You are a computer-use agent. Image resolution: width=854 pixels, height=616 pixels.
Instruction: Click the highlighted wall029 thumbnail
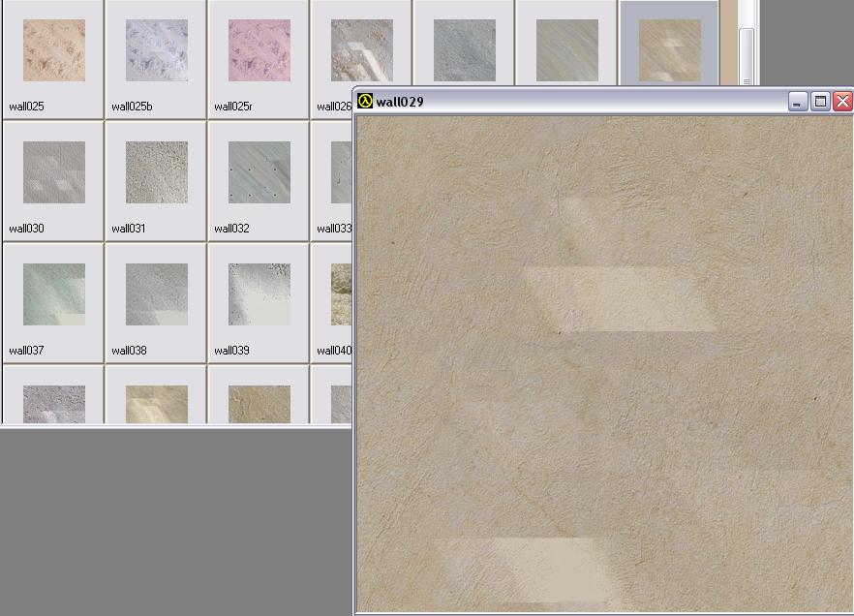669,48
